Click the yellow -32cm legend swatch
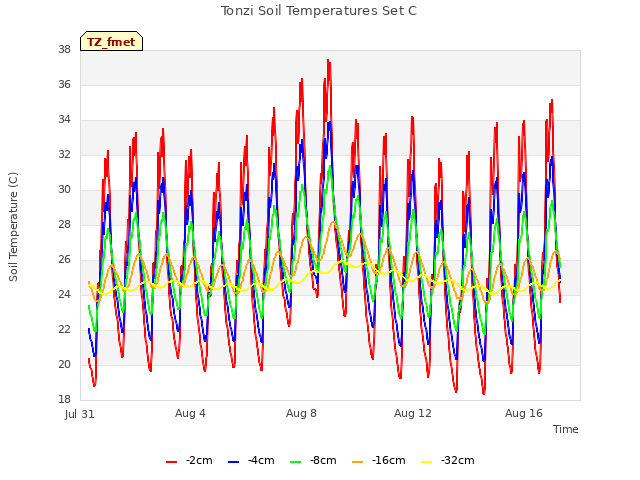 (x=427, y=462)
